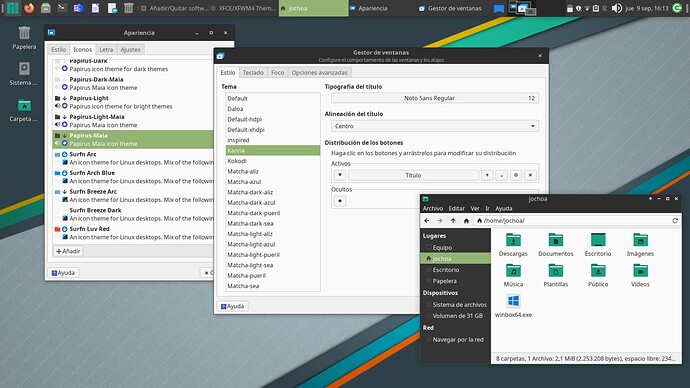690x388 pixels.
Task: Open the Alineación del título Centro dropdown
Action: [x=435, y=126]
